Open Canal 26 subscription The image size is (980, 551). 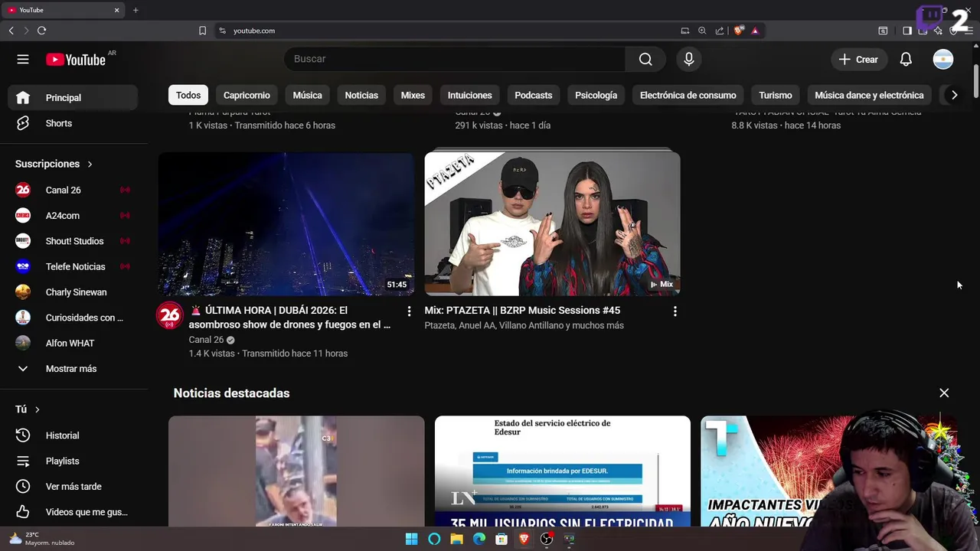click(73, 190)
